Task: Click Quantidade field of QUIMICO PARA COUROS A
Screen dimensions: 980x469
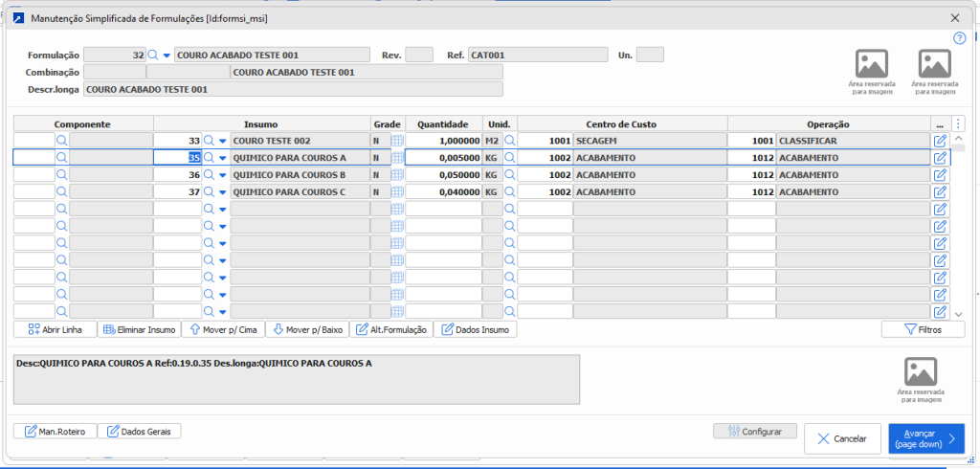Action: (x=443, y=158)
